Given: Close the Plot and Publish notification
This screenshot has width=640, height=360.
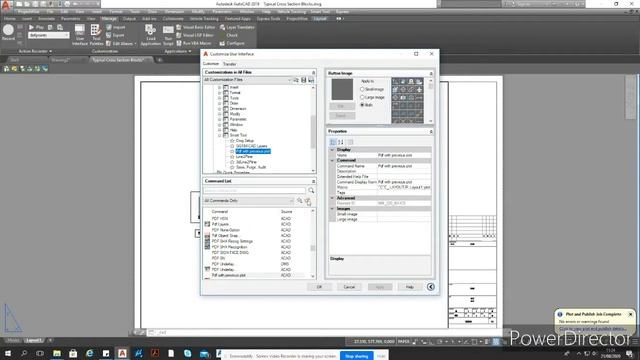Looking at the screenshot, I should tap(631, 314).
